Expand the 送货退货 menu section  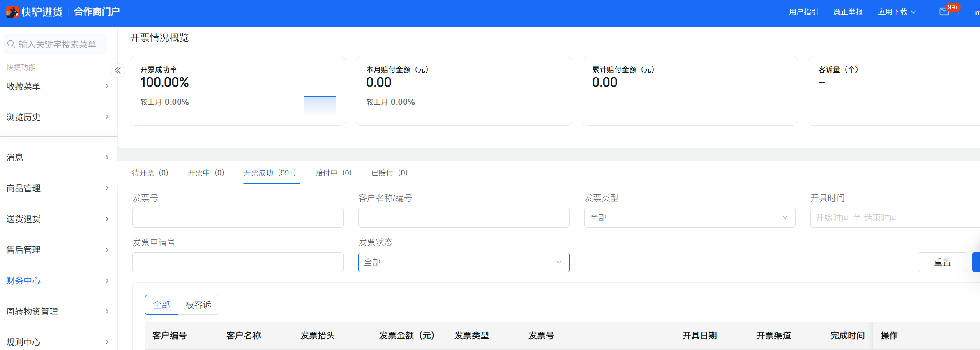click(x=58, y=219)
